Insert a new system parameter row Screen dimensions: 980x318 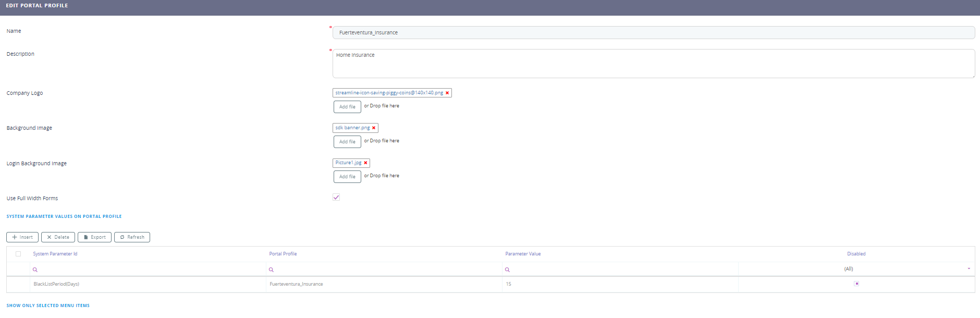pyautogui.click(x=22, y=237)
